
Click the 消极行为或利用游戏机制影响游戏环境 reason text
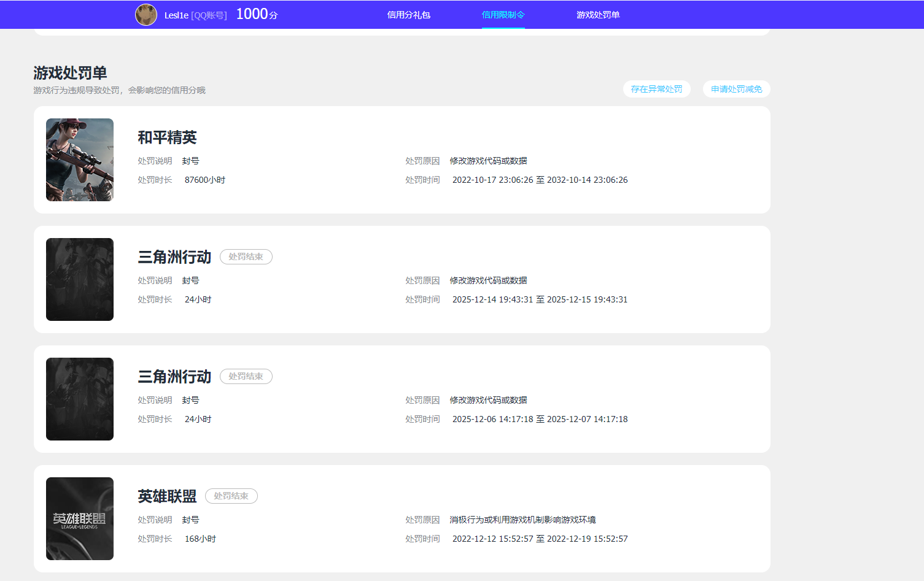tap(522, 520)
